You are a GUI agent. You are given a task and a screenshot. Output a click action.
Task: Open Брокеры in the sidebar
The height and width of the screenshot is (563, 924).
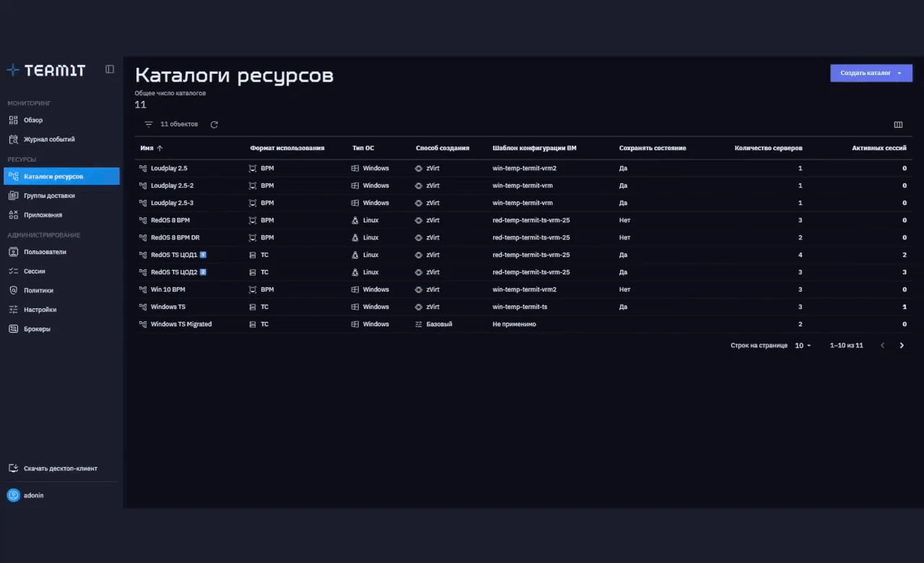point(61,329)
